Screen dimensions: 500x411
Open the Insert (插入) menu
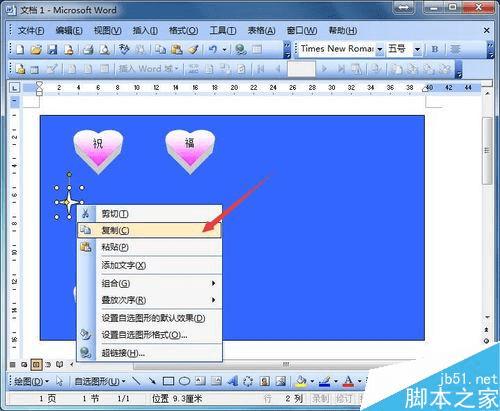tap(145, 31)
